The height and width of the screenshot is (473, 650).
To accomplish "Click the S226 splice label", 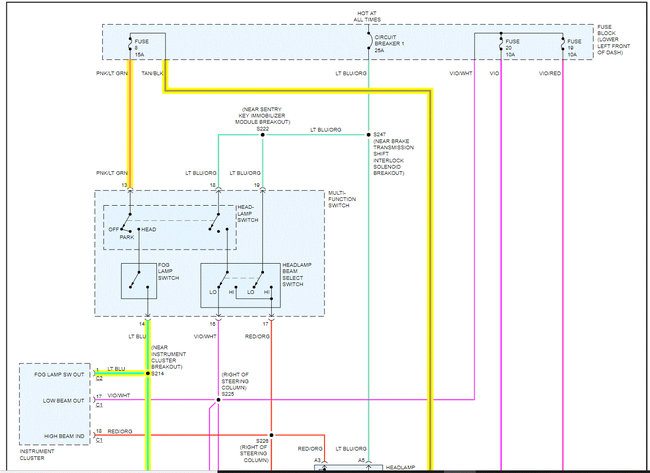I will (x=262, y=441).
